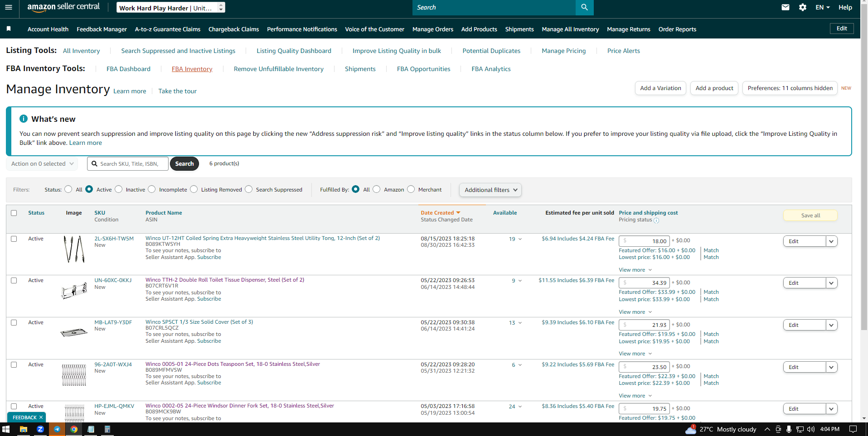Select the Inactive status radio filter
This screenshot has height=436, width=868.
[119, 189]
